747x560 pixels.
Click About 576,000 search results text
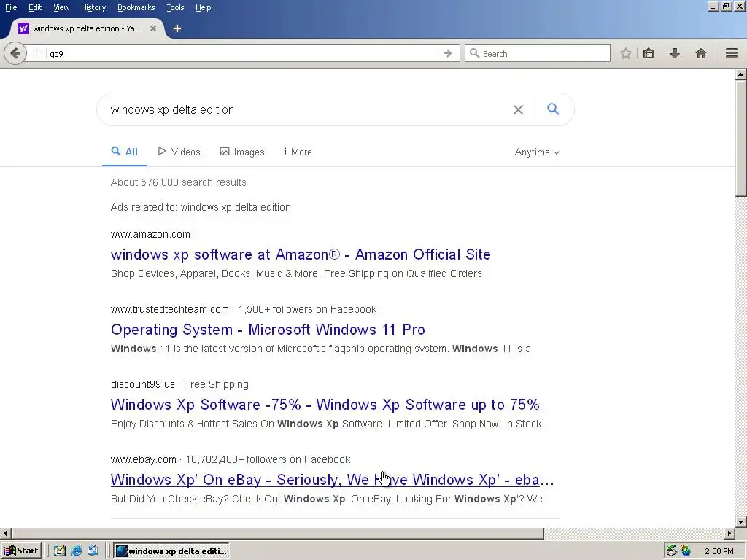pyautogui.click(x=178, y=182)
